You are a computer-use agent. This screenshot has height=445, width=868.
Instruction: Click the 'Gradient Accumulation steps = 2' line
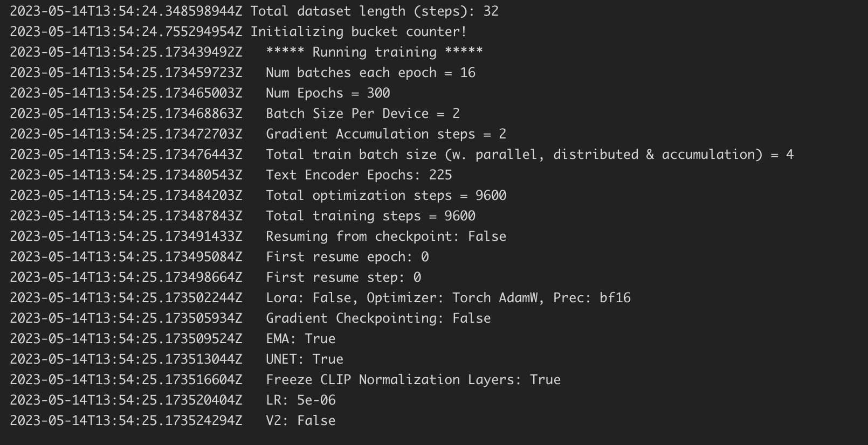pos(385,134)
